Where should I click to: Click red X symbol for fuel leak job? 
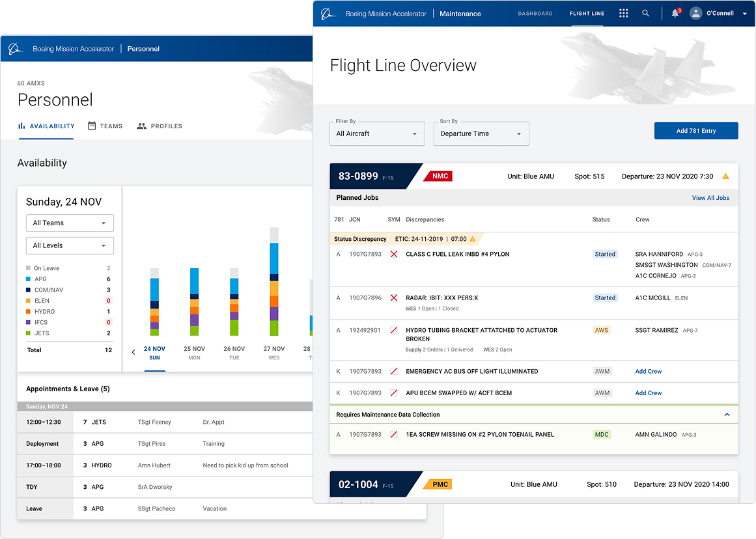click(x=393, y=254)
